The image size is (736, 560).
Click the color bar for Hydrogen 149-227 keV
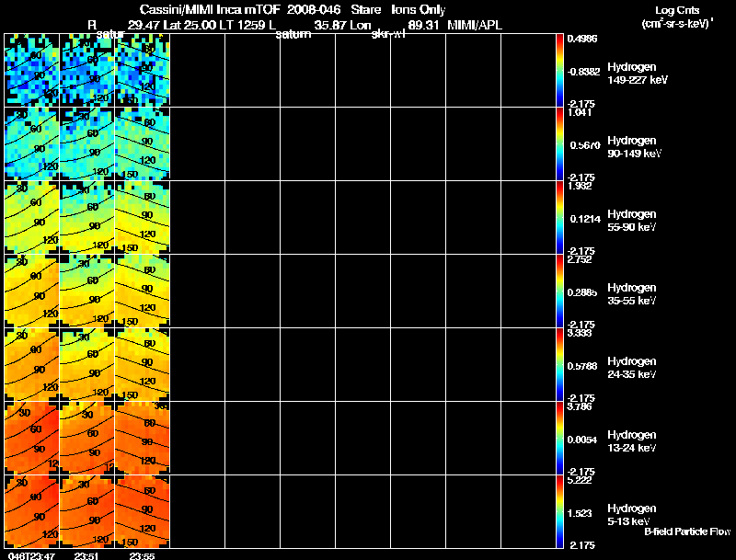(560, 70)
